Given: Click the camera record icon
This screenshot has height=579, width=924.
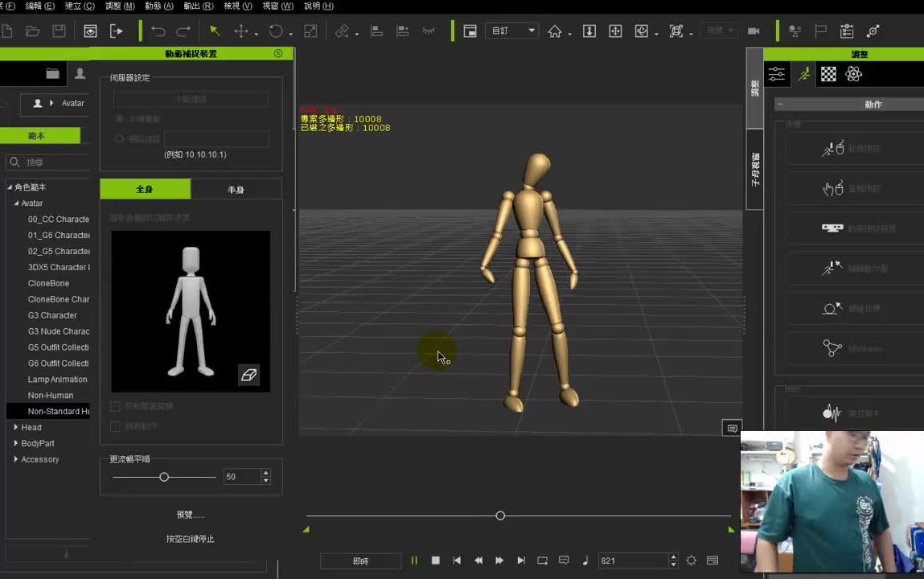Looking at the screenshot, I should (754, 31).
